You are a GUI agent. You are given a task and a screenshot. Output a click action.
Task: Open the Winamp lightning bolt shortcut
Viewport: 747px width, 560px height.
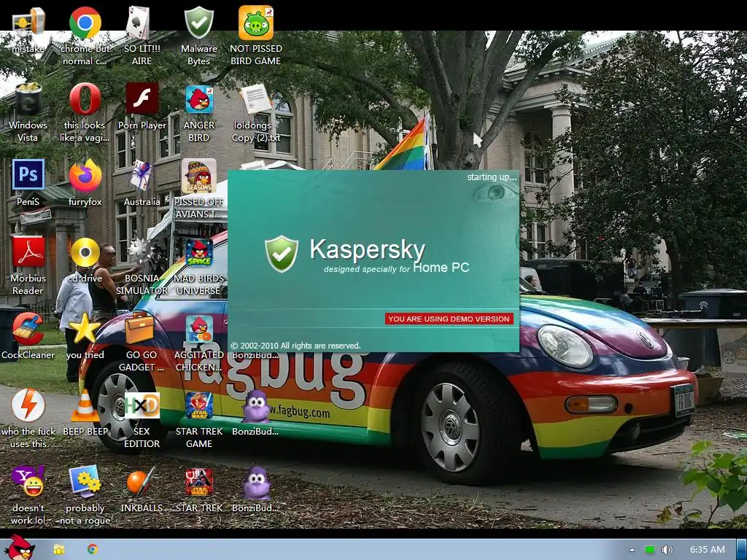[28, 405]
